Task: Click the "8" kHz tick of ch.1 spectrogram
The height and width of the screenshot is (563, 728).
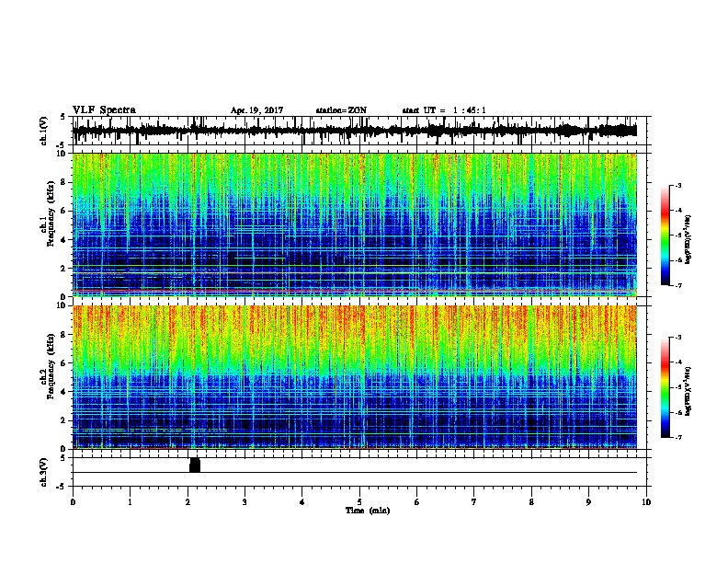Action: tap(64, 182)
